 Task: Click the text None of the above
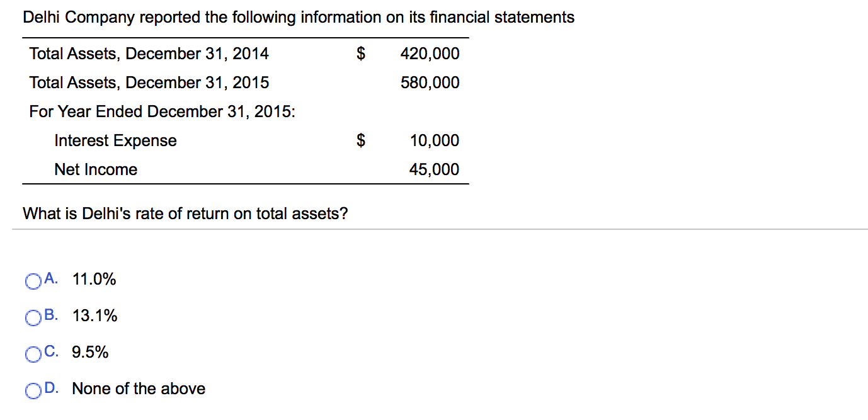[138, 389]
